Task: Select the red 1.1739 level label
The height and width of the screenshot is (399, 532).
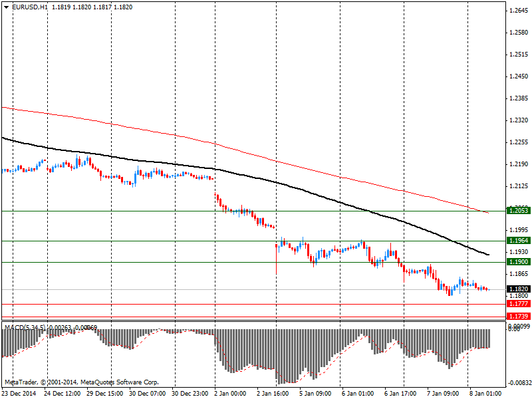Action: 519,317
